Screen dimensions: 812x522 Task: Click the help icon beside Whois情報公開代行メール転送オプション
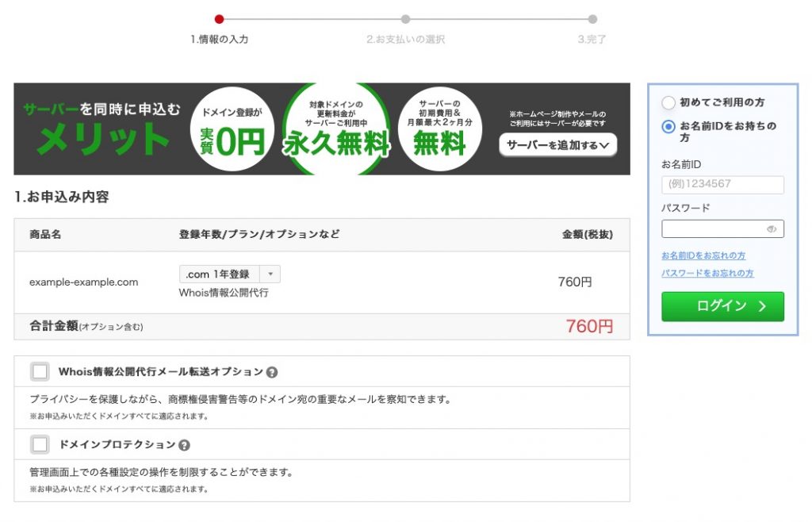coord(272,372)
